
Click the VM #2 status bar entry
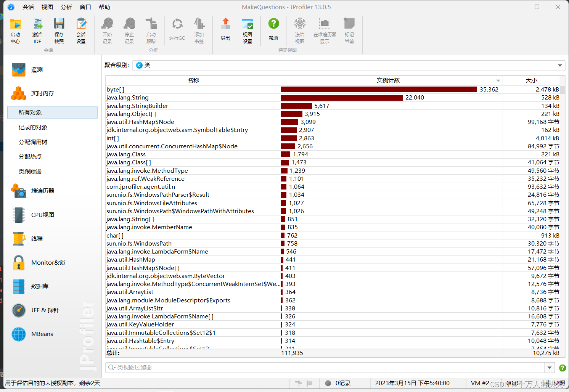pos(480,383)
